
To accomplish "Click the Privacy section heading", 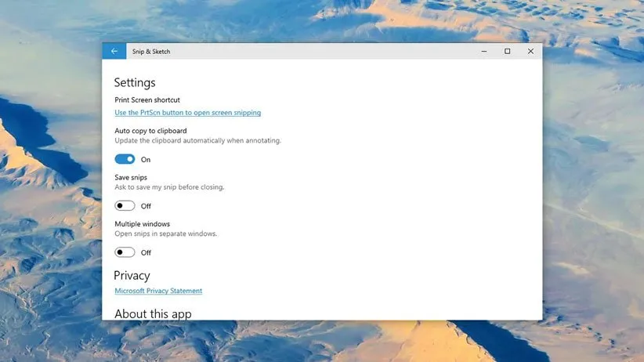I will click(x=132, y=276).
